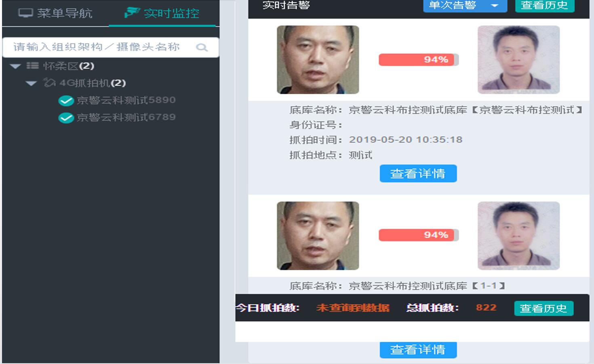
Task: Select the 京警云科测试5890 tree item label
Action: [x=126, y=100]
